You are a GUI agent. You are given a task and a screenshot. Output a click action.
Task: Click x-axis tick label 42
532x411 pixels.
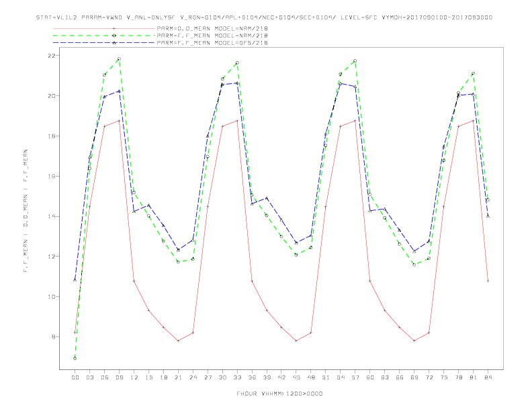tap(281, 377)
